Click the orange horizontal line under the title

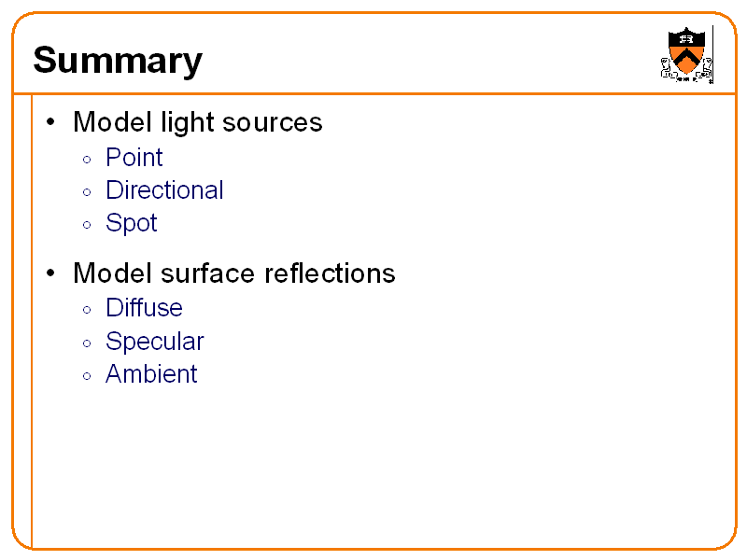373,93
